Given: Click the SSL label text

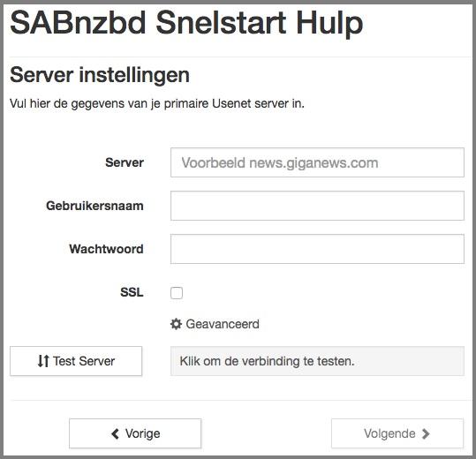Looking at the screenshot, I should pyautogui.click(x=132, y=292).
